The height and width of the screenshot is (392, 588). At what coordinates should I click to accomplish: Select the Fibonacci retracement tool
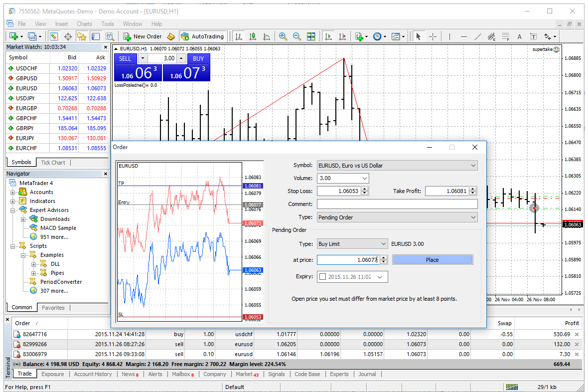click(506, 36)
